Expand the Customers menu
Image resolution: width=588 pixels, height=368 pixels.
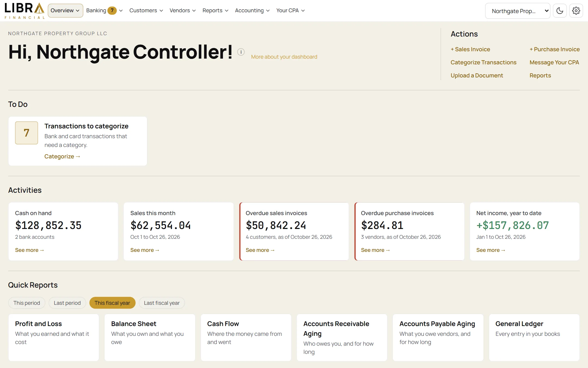tap(146, 10)
